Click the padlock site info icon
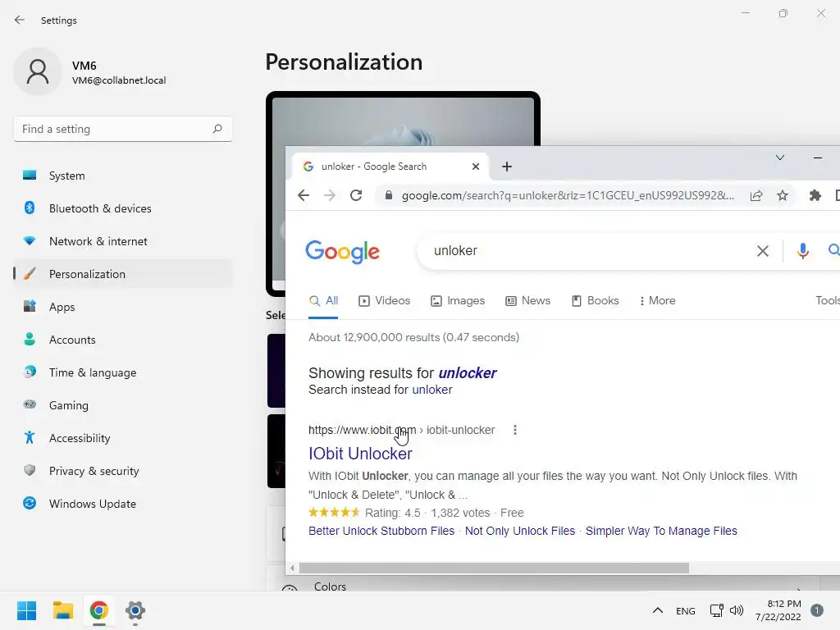 (x=389, y=195)
